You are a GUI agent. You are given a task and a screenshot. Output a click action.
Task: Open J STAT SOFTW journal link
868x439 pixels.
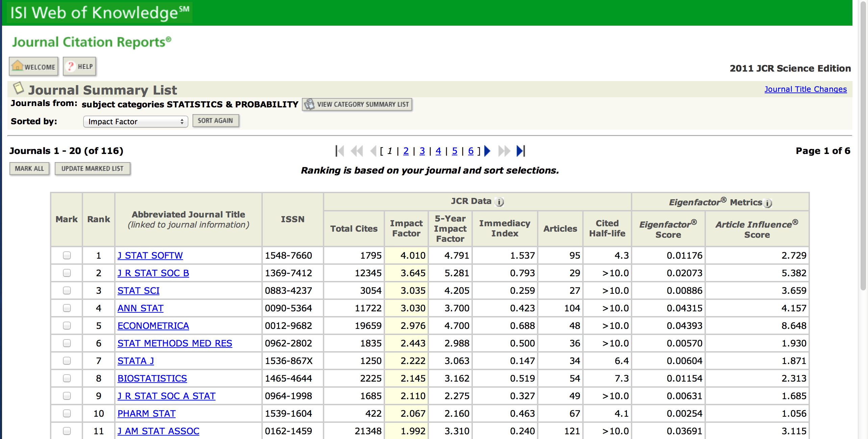150,256
